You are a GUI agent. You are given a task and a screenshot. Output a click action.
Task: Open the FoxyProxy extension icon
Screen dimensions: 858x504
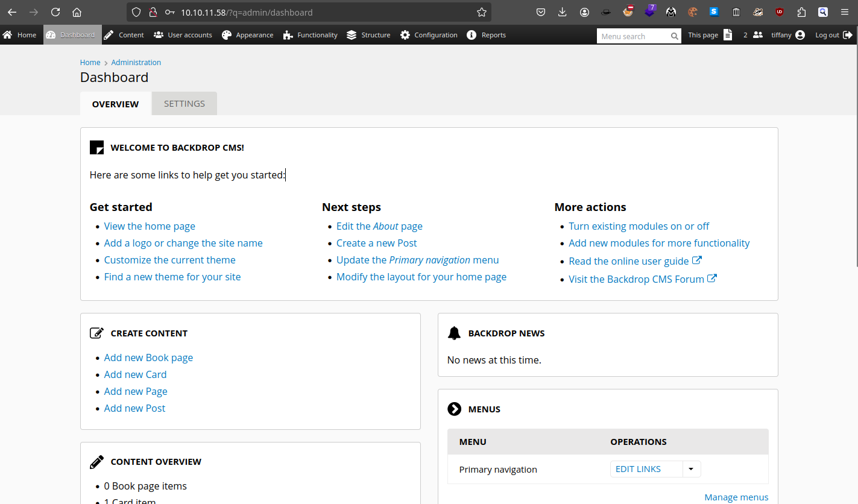[628, 11]
